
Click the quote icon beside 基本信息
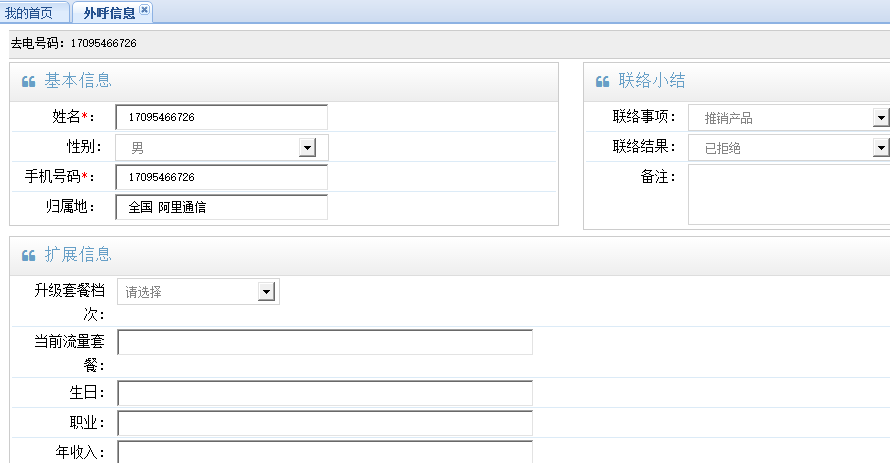coord(29,82)
